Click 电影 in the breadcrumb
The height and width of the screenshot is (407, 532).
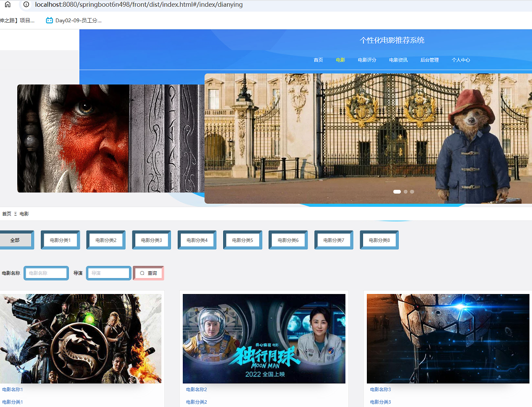point(24,214)
